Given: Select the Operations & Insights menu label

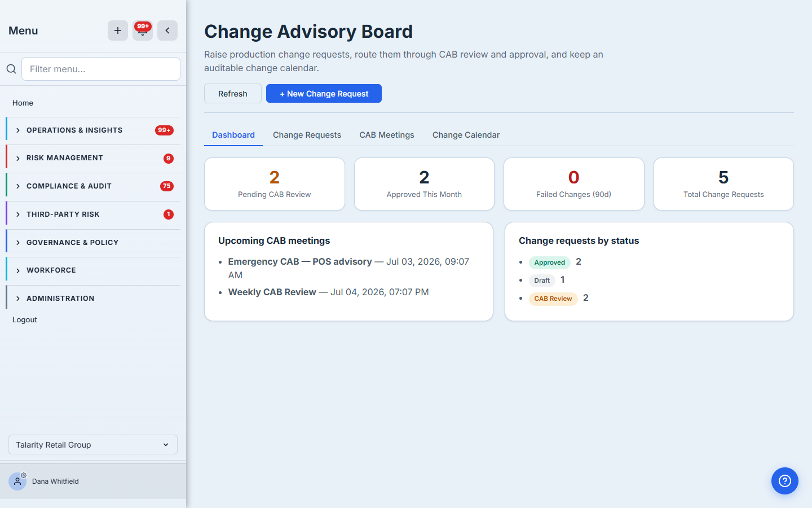Looking at the screenshot, I should coord(74,130).
